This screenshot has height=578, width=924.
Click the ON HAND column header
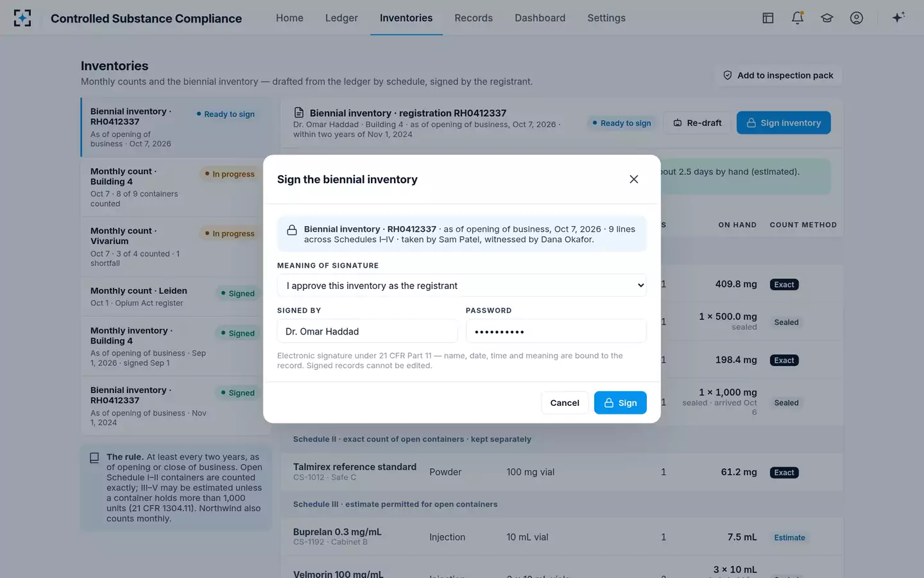(x=737, y=225)
